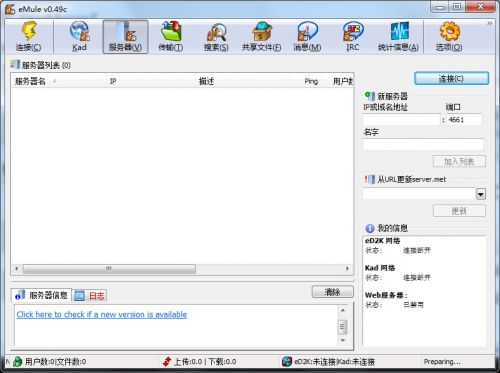This screenshot has width=500, height=373.
Task: Open the Search (搜索) view
Action: coord(216,36)
